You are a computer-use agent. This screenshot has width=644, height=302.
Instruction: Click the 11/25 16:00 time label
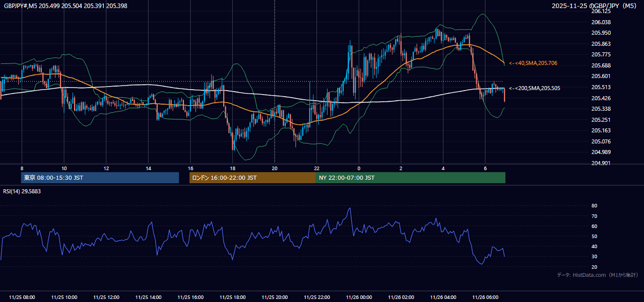pyautogui.click(x=190, y=297)
